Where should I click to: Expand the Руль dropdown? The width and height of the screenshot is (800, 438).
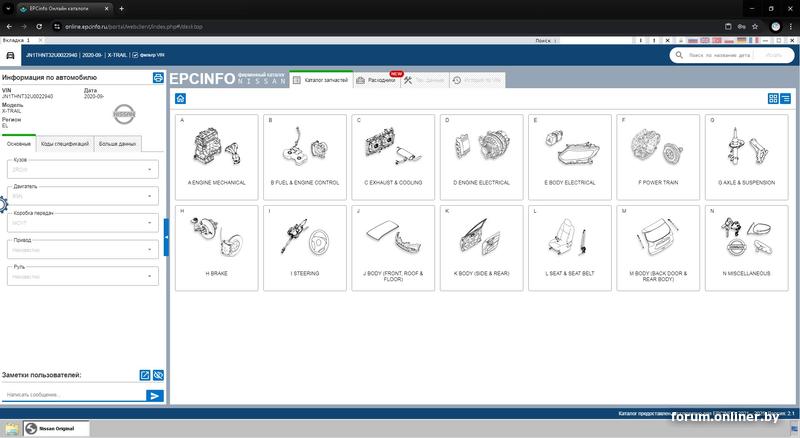[83, 276]
